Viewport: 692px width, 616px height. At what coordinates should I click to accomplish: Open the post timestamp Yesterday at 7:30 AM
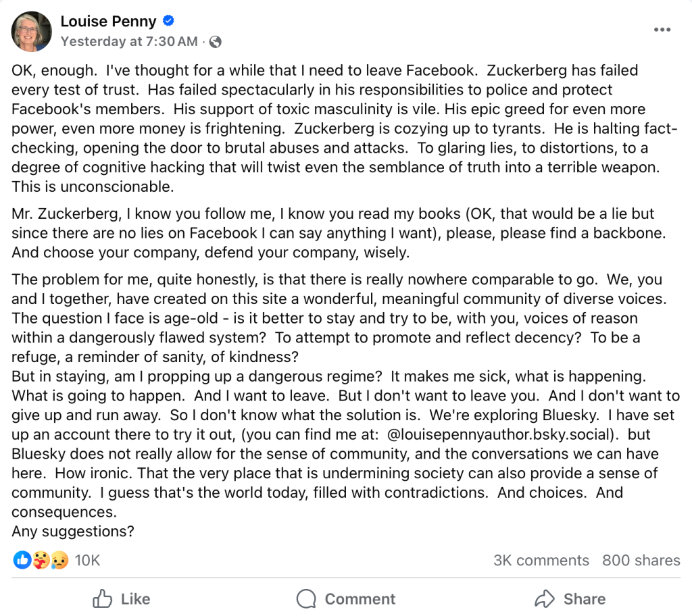click(129, 41)
